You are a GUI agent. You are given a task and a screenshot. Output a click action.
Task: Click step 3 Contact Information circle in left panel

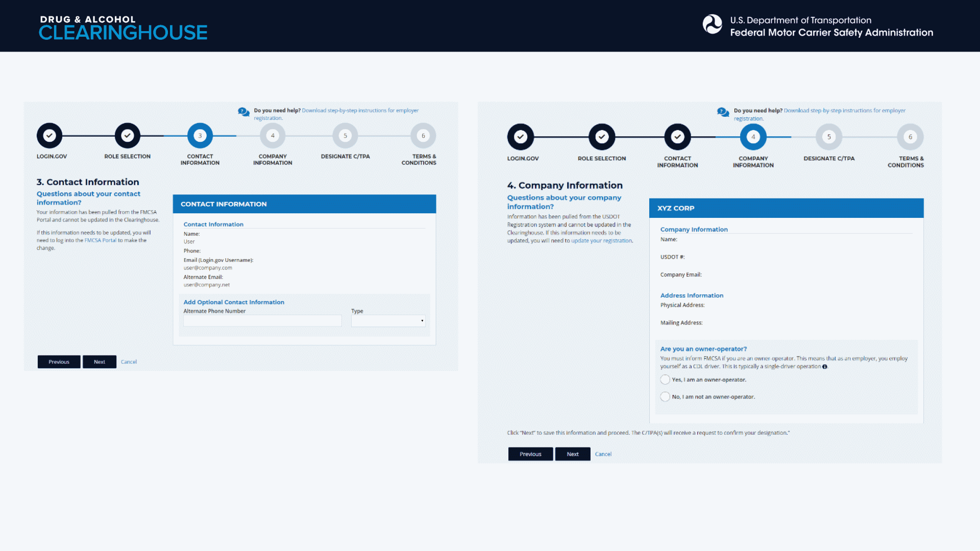(x=200, y=136)
